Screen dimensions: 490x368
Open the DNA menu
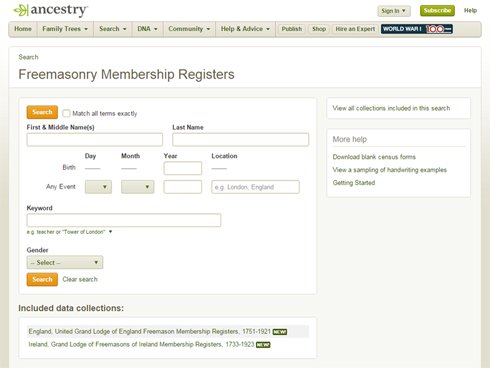click(147, 29)
